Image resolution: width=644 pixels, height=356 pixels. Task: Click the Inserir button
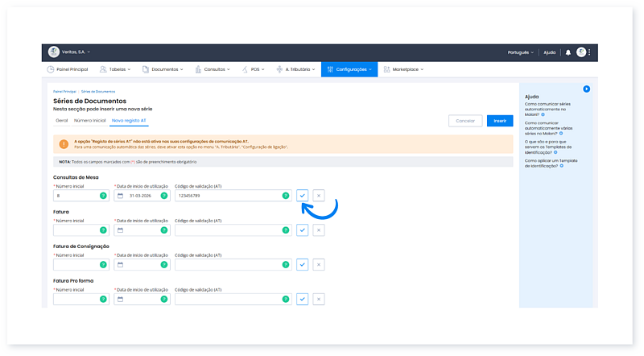(499, 121)
